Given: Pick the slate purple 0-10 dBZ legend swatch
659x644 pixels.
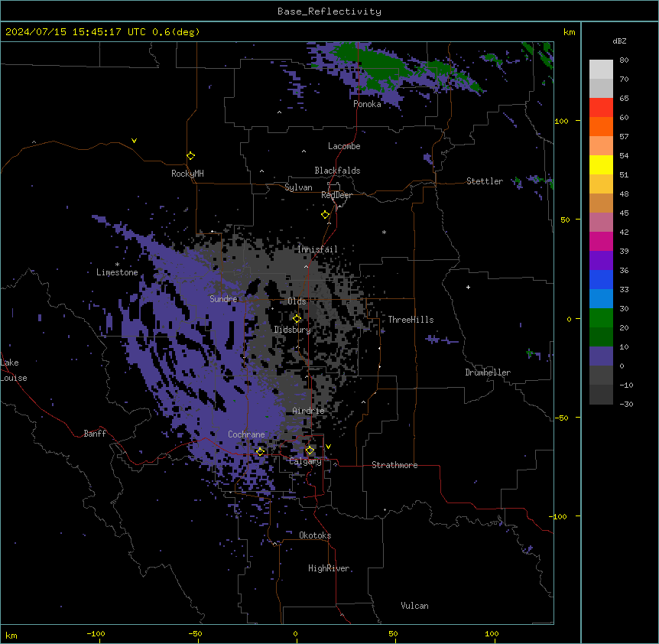Looking at the screenshot, I should pos(601,356).
